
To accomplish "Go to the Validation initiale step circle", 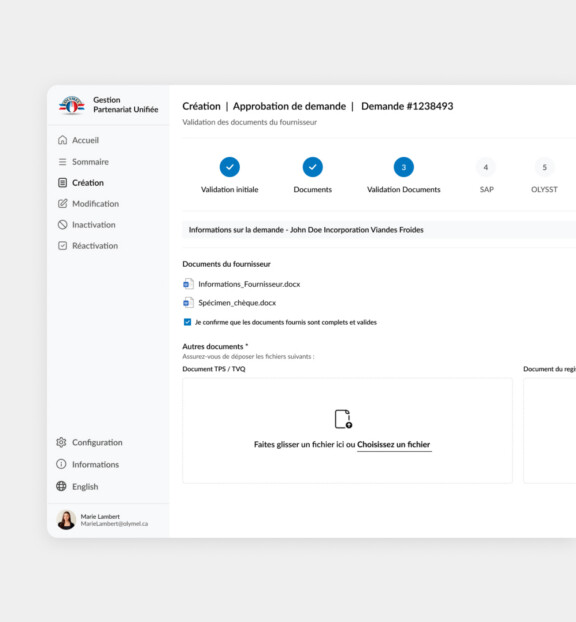I will [x=230, y=167].
